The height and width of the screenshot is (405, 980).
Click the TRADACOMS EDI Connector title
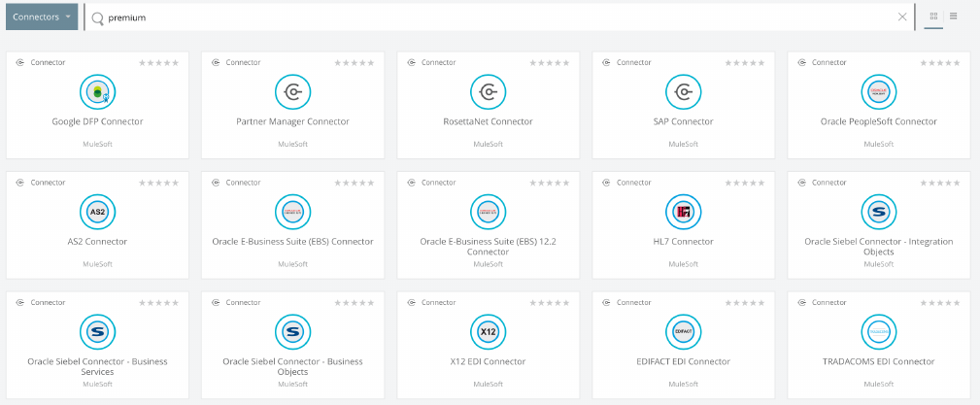tap(879, 362)
